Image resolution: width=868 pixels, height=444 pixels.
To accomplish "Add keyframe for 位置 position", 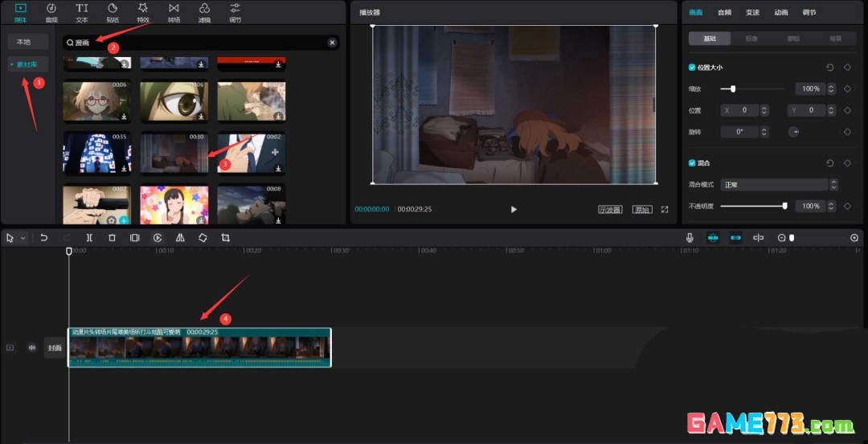I will pyautogui.click(x=847, y=110).
